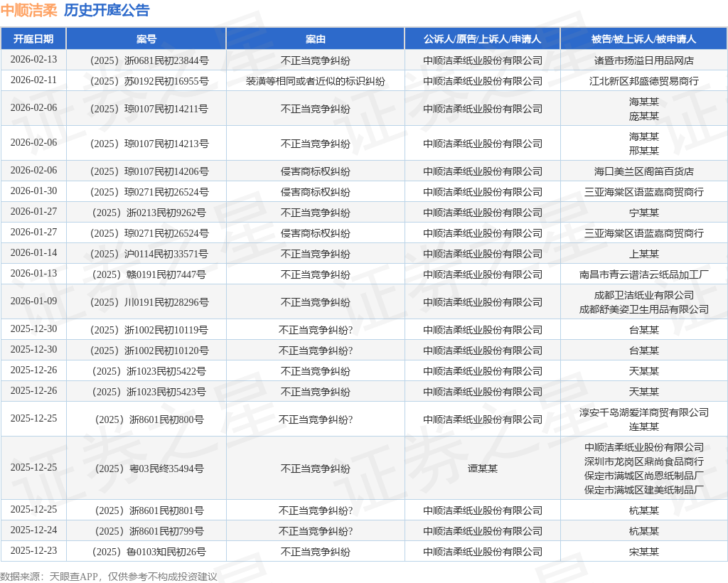Click case number 浙8601民初800号
728x583 pixels.
(149, 419)
